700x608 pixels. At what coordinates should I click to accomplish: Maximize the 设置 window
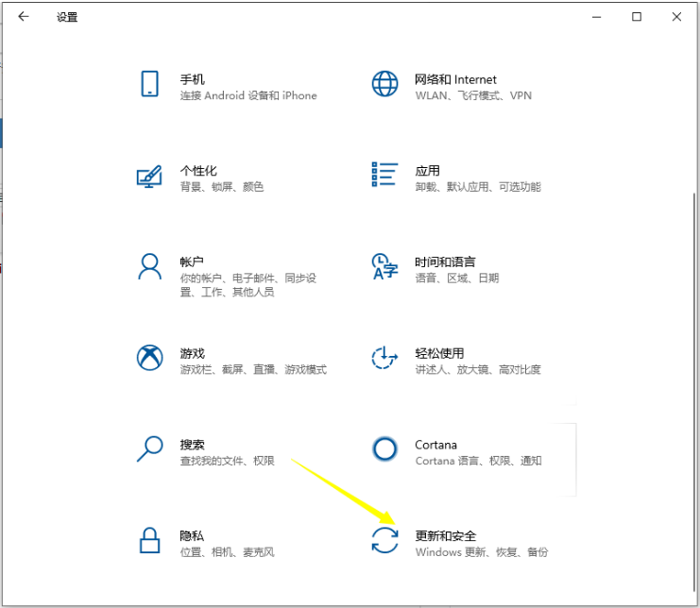pos(637,17)
